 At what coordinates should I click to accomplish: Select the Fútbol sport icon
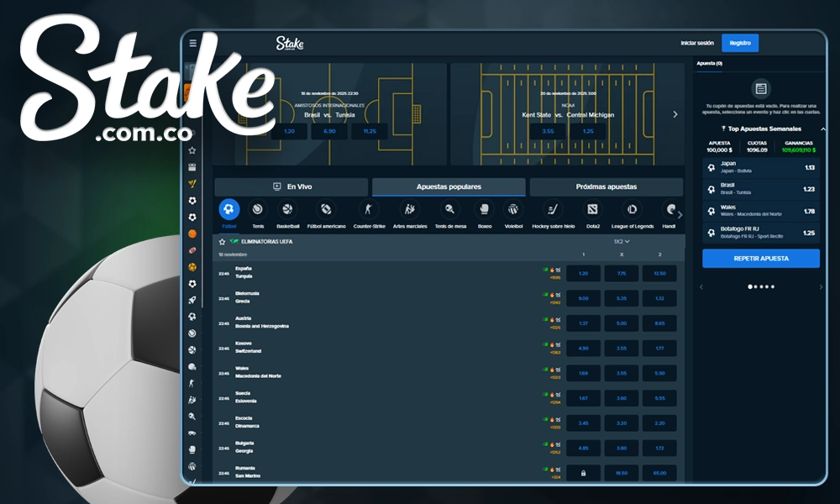[228, 210]
